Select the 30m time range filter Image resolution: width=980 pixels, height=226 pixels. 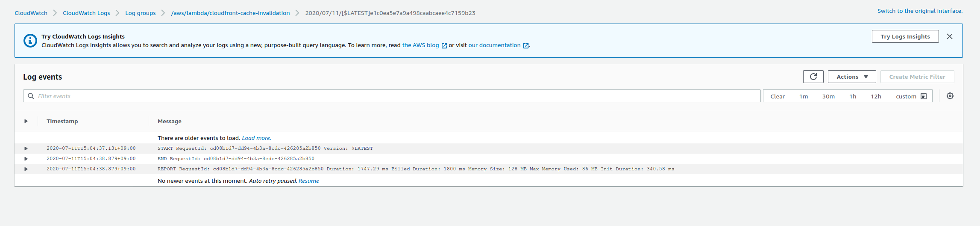coord(828,96)
